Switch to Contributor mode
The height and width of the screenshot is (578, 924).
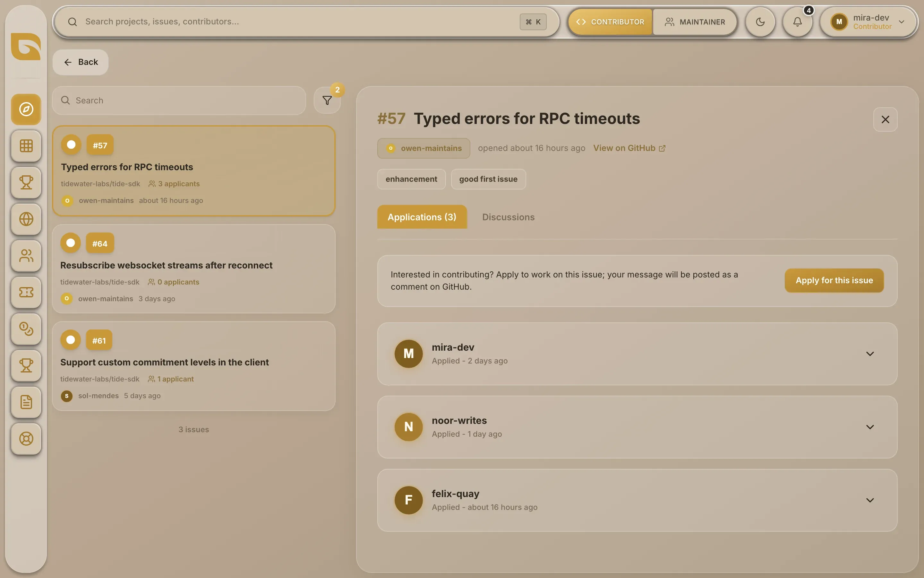coord(610,22)
